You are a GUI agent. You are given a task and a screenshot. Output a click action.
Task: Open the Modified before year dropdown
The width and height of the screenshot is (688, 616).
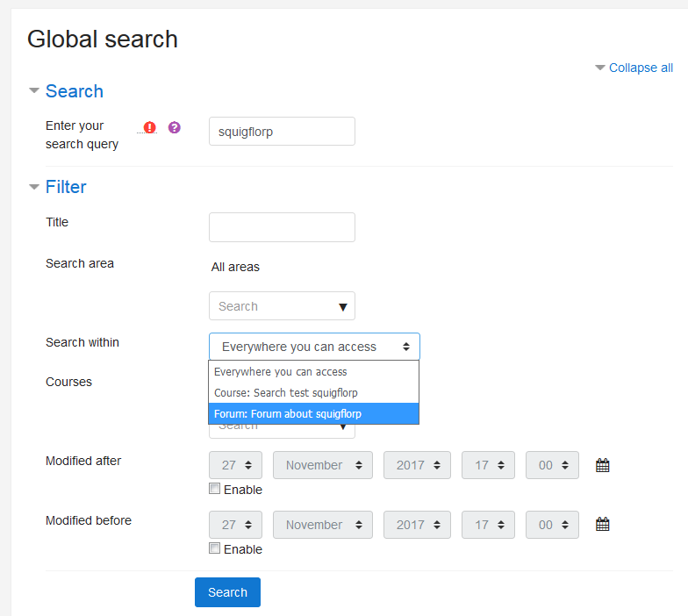(417, 525)
